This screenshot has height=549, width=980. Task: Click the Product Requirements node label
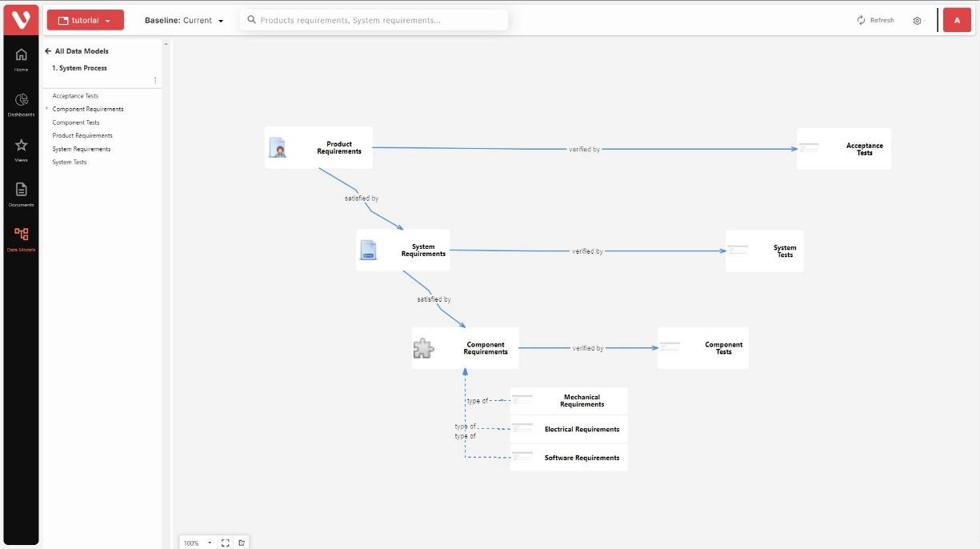[x=339, y=148]
